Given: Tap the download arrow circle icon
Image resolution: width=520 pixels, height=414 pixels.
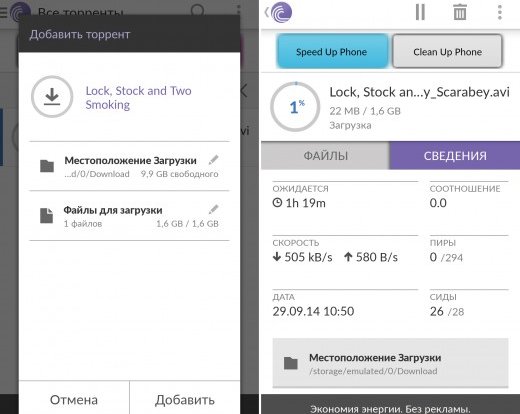Looking at the screenshot, I should (x=52, y=97).
